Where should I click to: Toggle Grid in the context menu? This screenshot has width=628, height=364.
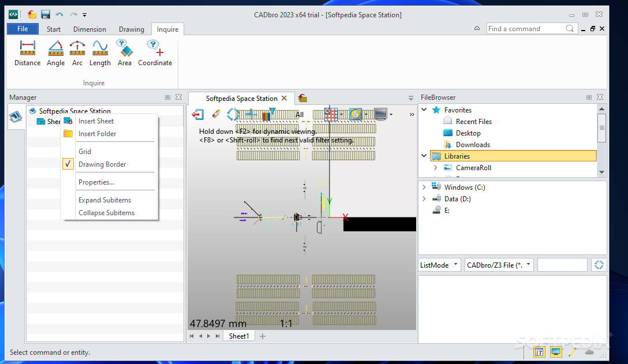click(109, 151)
